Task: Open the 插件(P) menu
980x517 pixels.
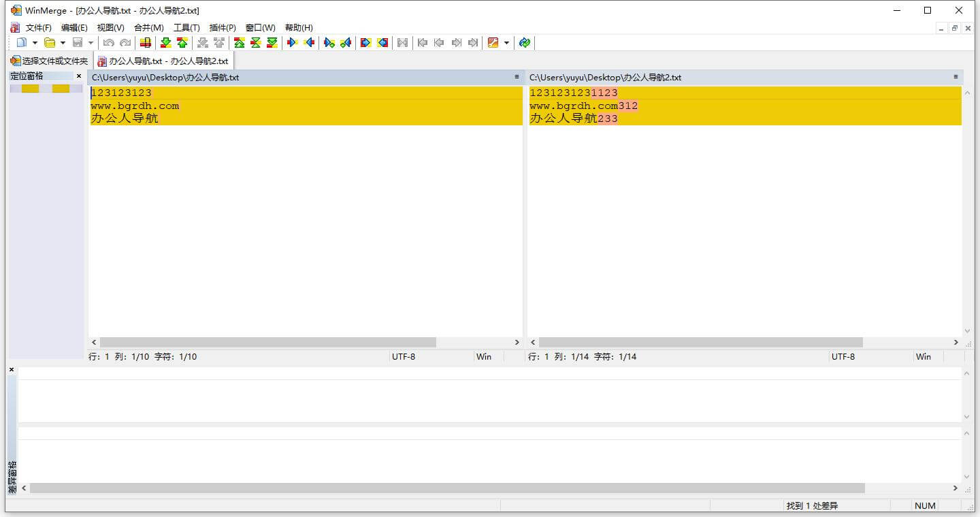Action: pos(223,28)
